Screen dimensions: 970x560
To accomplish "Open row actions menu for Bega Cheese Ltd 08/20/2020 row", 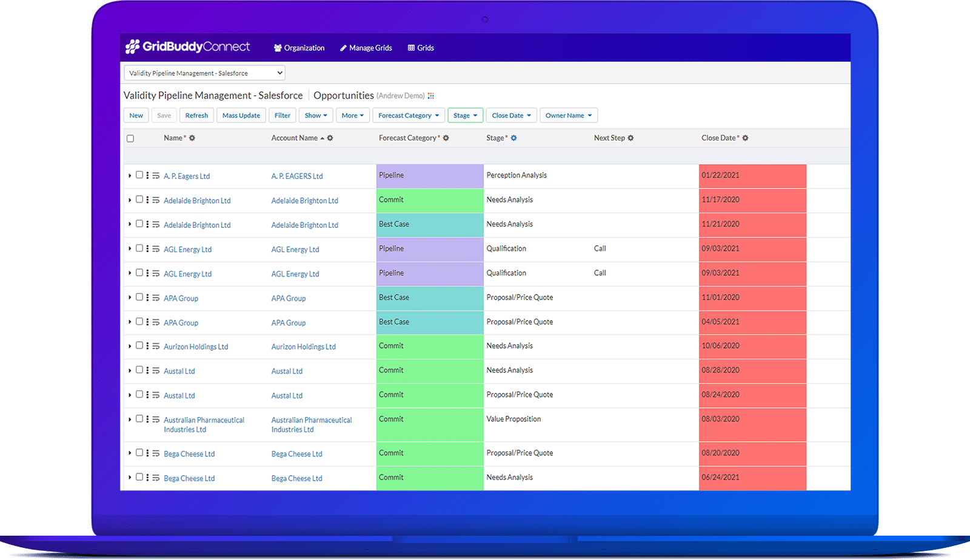I will click(x=147, y=453).
